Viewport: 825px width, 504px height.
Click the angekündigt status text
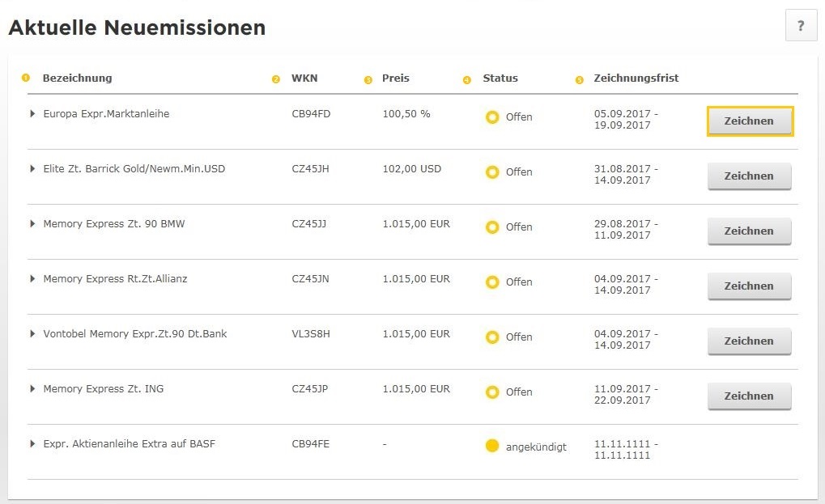pos(536,447)
